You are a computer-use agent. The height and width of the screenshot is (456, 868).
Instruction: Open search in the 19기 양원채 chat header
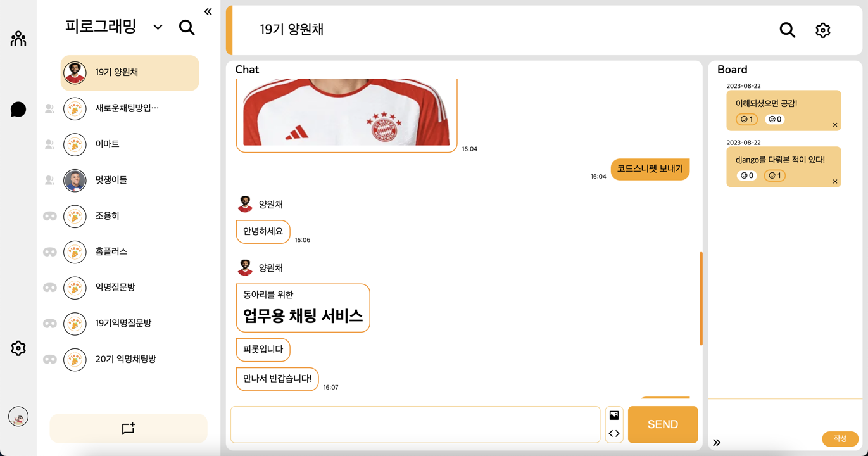coord(787,30)
